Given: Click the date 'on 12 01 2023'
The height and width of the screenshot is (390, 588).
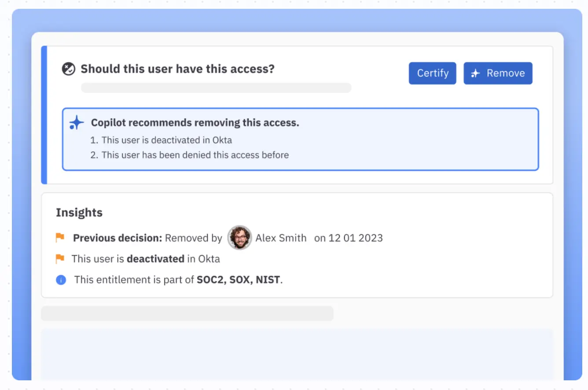Looking at the screenshot, I should 348,238.
